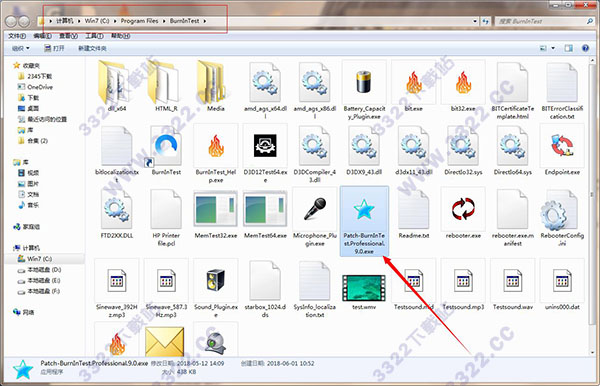
Task: Select the bit.exe flame icon
Action: 414,83
